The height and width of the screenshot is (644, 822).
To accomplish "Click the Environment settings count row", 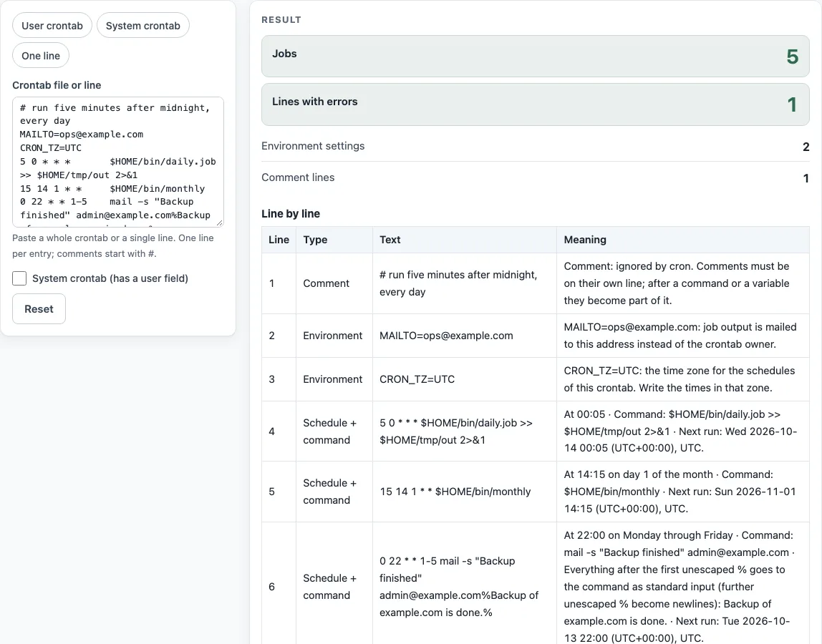I will click(x=536, y=146).
